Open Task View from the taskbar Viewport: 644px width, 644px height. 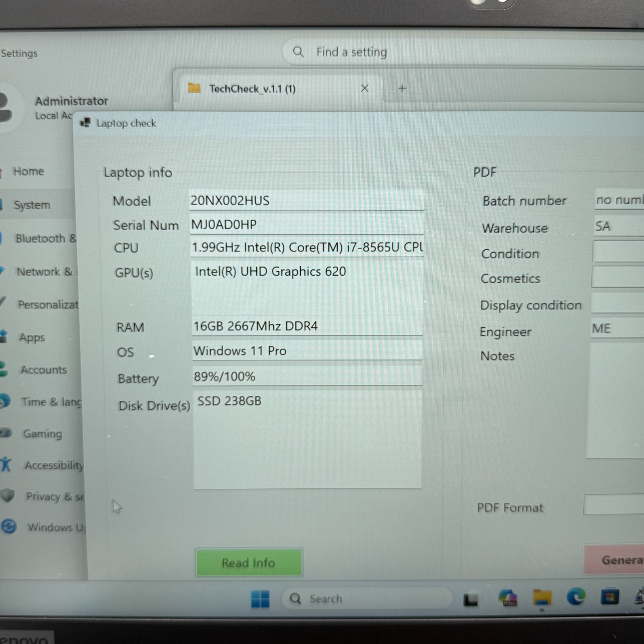(471, 599)
